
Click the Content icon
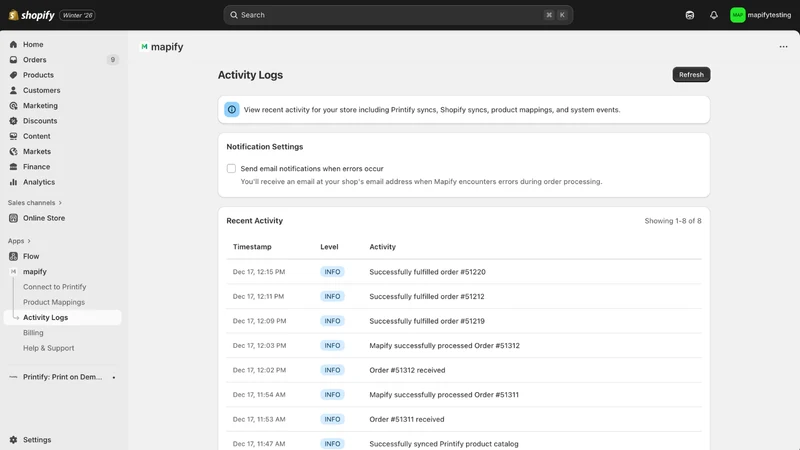pos(13,136)
